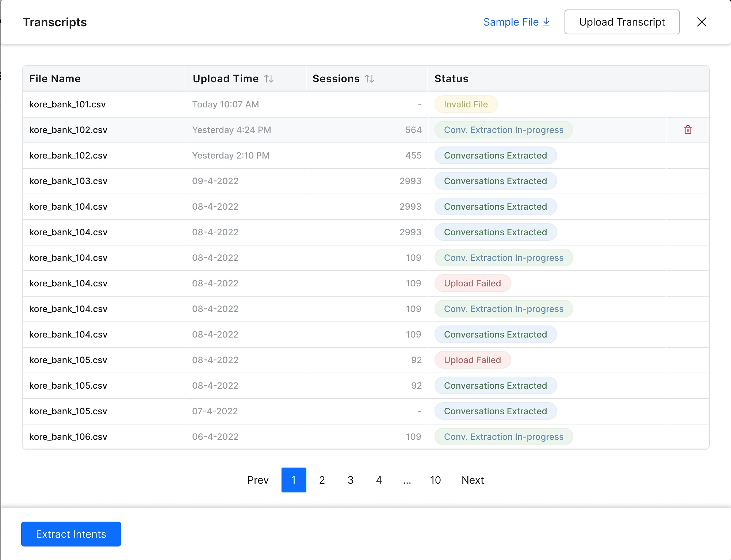The width and height of the screenshot is (731, 560).
Task: Click the Invalid File status badge
Action: pyautogui.click(x=466, y=104)
